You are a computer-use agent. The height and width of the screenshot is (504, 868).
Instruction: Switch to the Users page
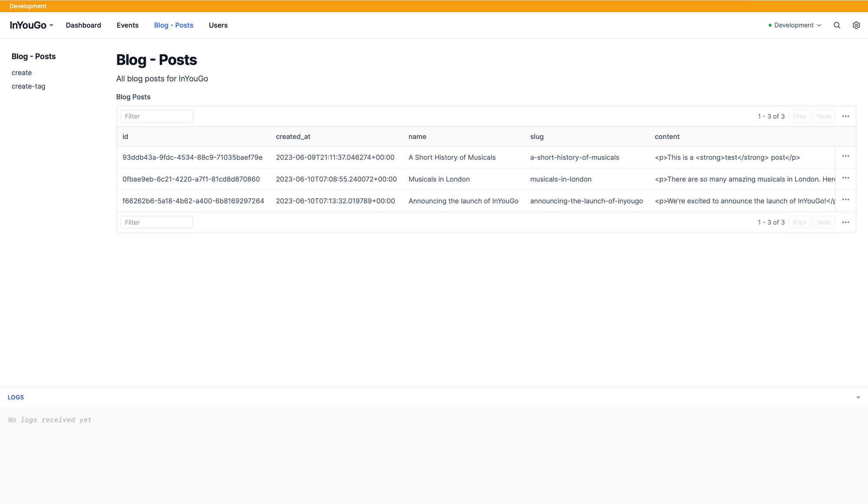(x=218, y=25)
